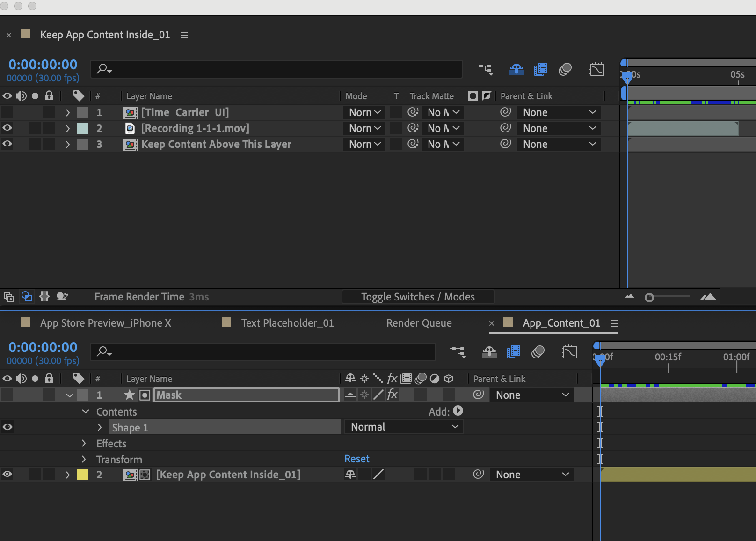Screen dimensions: 756x541
Task: Expand the Effects group of the Mask layer
Action: click(84, 443)
